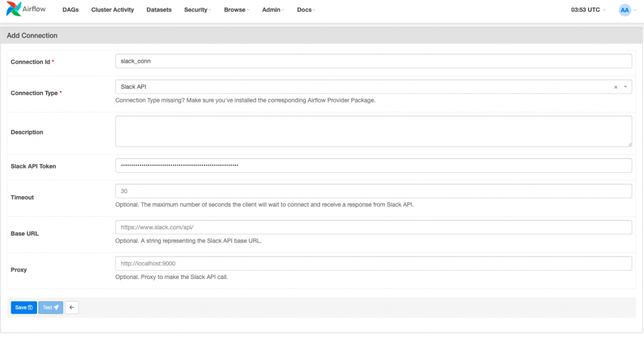Focus the Base URL input field

pos(374,227)
